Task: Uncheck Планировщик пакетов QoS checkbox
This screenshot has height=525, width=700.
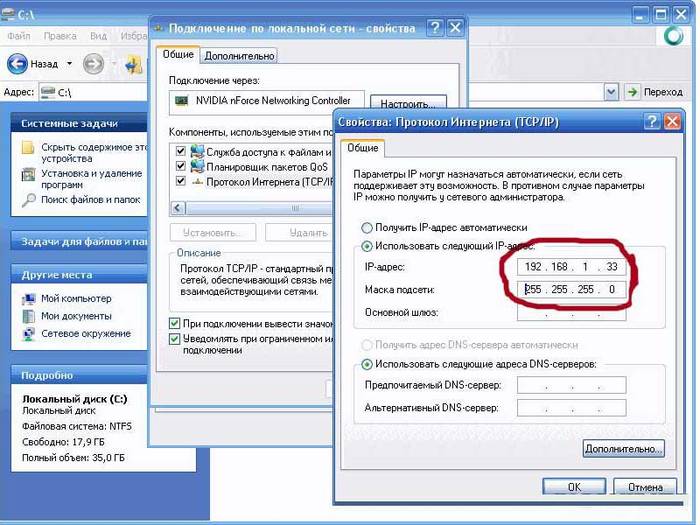Action: [181, 167]
